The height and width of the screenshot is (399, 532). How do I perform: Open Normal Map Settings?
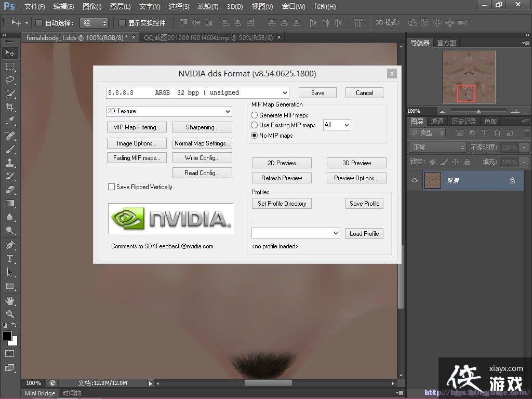point(202,143)
